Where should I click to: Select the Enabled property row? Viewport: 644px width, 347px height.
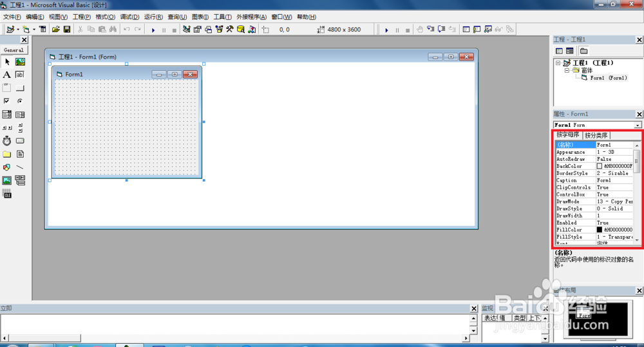594,223
